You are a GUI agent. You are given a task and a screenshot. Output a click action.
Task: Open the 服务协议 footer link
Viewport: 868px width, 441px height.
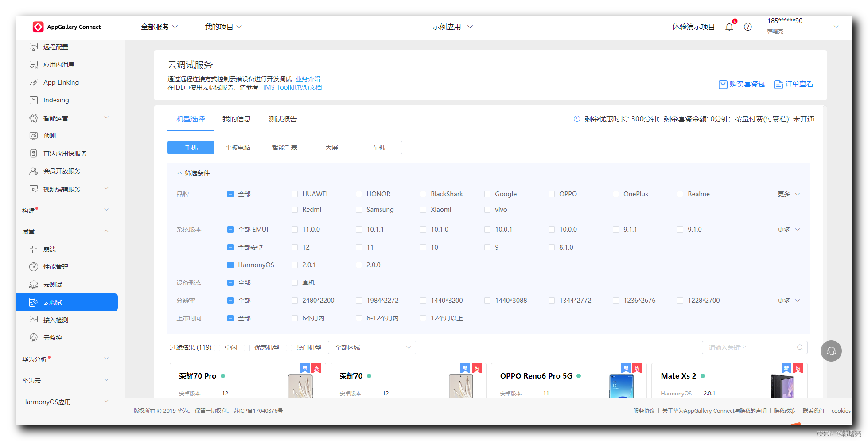pyautogui.click(x=644, y=411)
